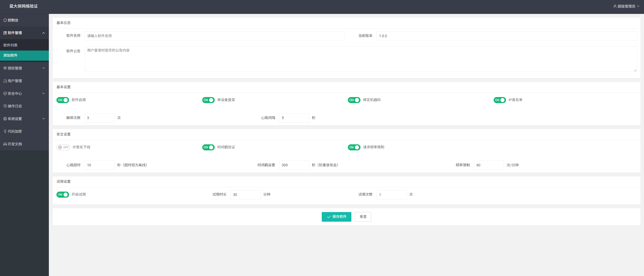Open the 软件列表 menu item
The width and height of the screenshot is (644, 276).
pyautogui.click(x=10, y=45)
